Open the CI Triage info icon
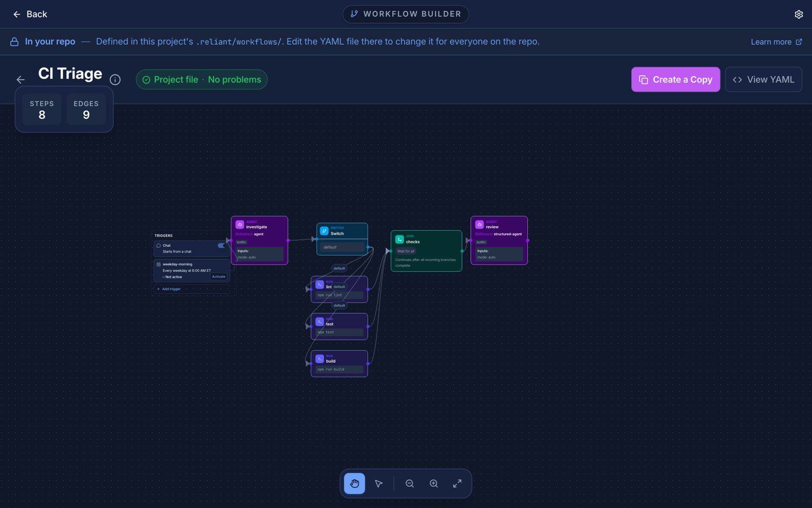Viewport: 812px width, 508px height. click(115, 80)
